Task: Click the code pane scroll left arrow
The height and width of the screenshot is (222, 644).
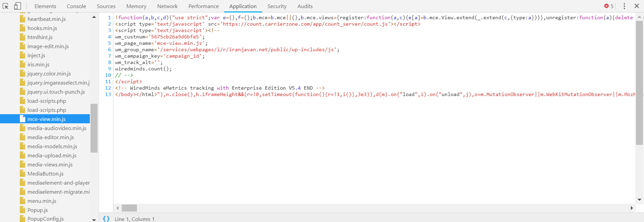Action: (117, 208)
